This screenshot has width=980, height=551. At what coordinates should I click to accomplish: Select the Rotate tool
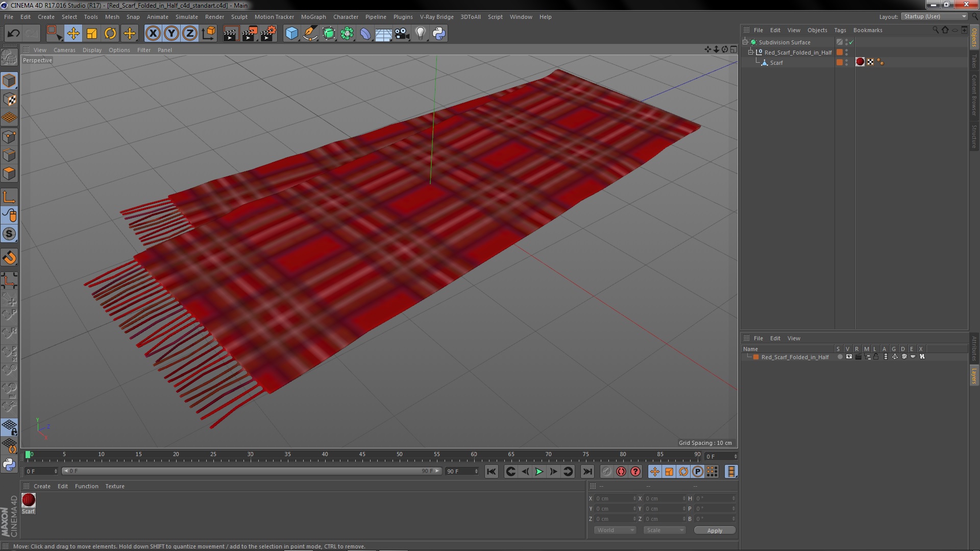(110, 34)
